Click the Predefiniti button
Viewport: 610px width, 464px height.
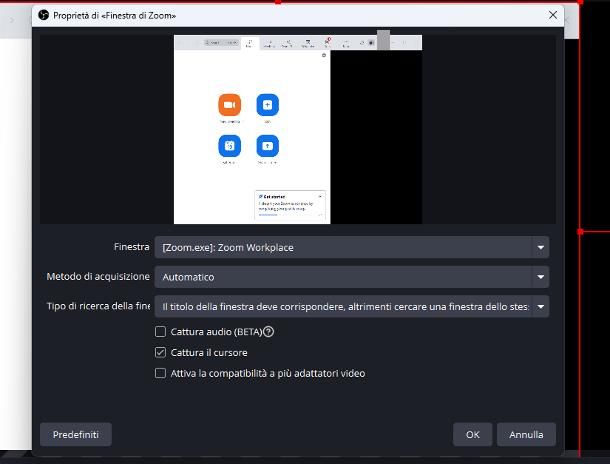click(x=76, y=434)
